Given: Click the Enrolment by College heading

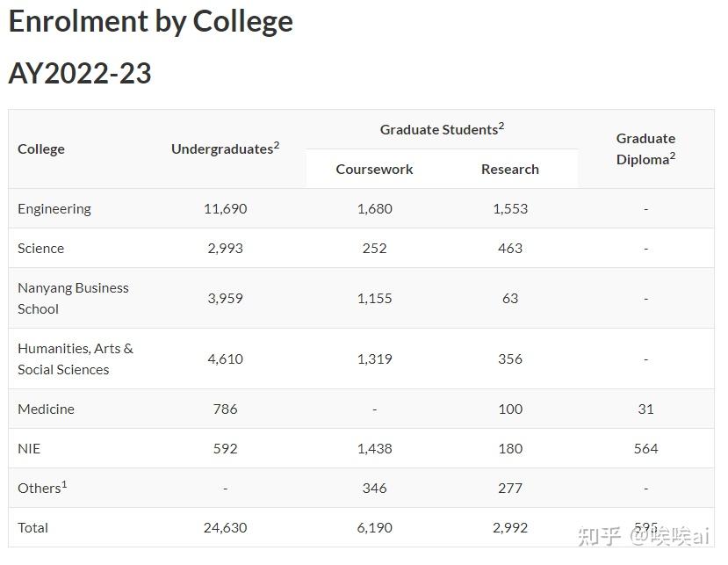Looking at the screenshot, I should [150, 22].
